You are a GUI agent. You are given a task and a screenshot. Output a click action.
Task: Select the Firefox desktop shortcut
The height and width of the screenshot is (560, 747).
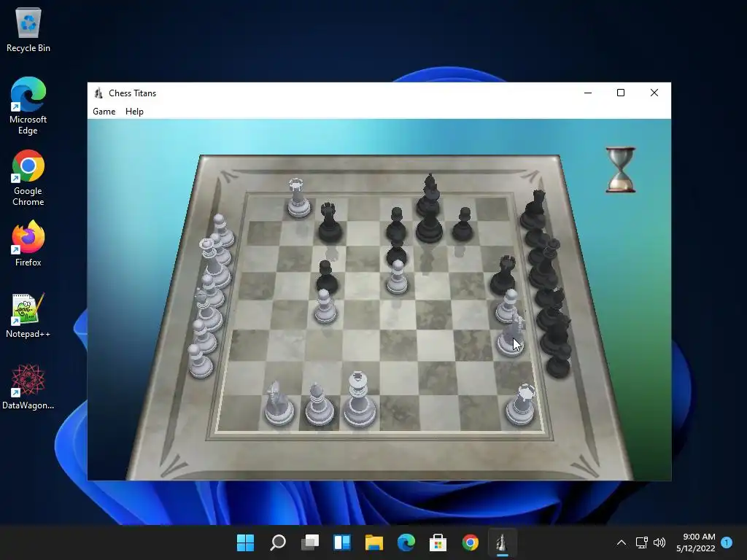[x=28, y=244]
